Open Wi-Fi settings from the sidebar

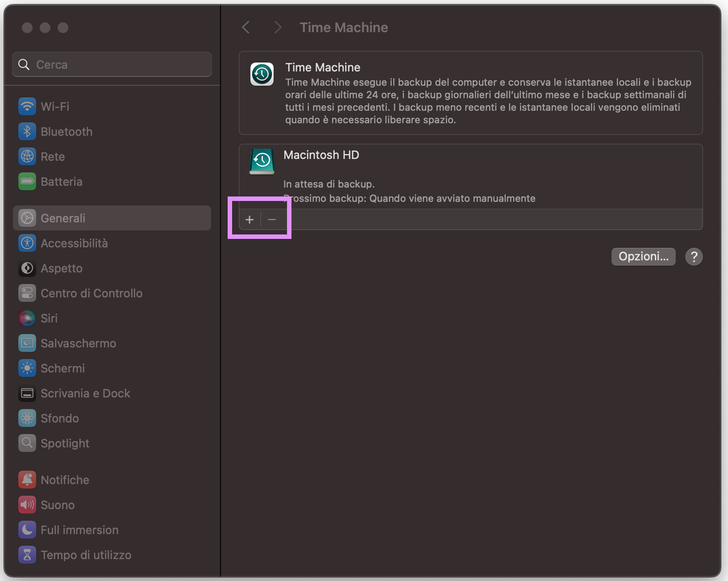click(54, 106)
